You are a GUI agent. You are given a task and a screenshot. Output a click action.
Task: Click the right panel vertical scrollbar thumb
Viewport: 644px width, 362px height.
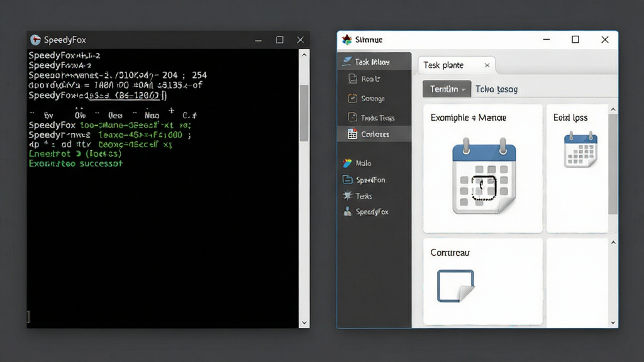(613, 164)
